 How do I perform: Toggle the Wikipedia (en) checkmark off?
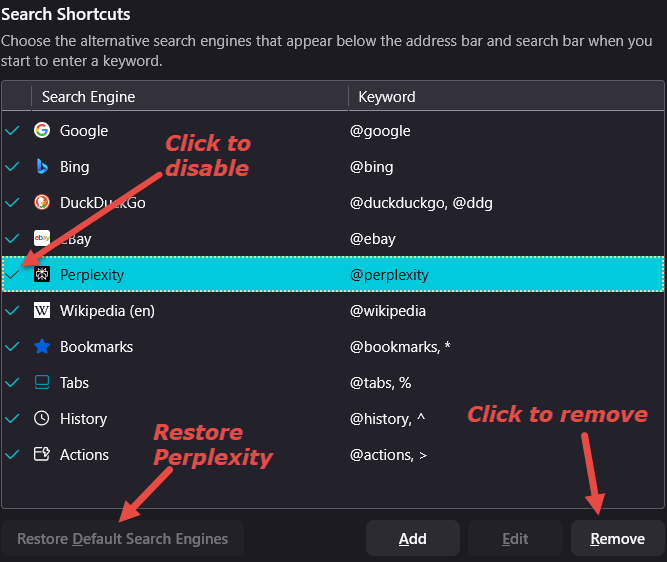[13, 311]
